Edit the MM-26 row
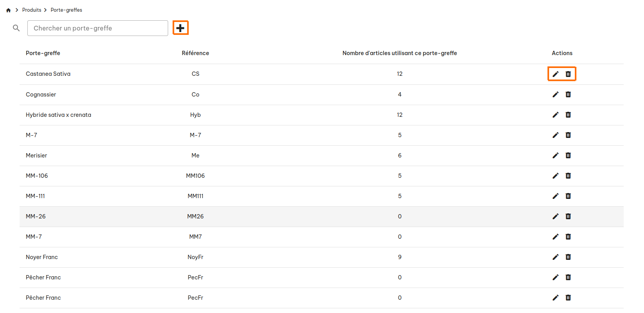 tap(556, 216)
